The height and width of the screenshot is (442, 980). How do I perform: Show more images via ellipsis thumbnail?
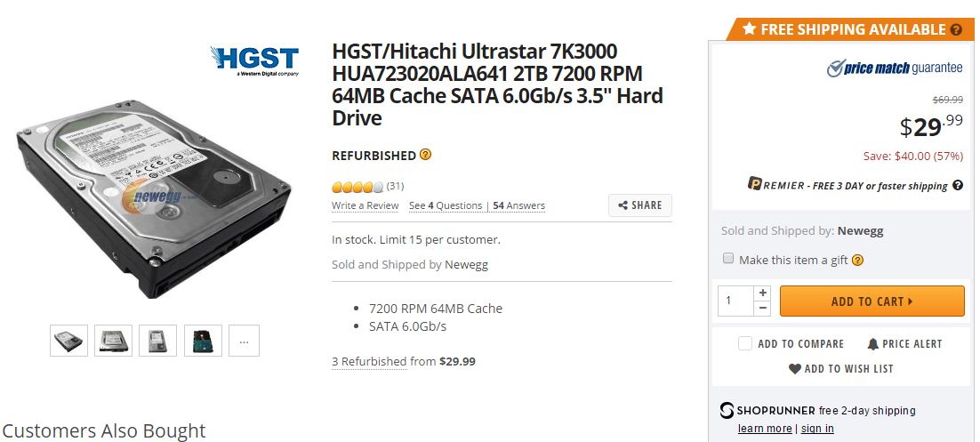tap(244, 341)
